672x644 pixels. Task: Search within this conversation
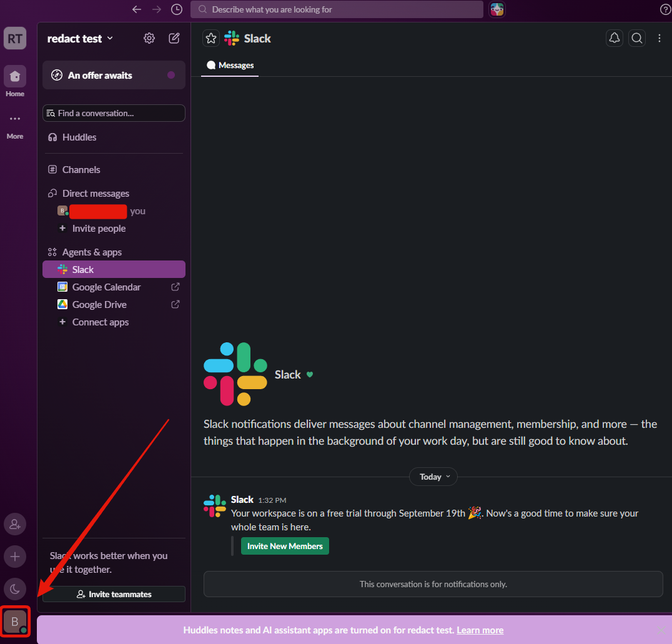(x=637, y=38)
